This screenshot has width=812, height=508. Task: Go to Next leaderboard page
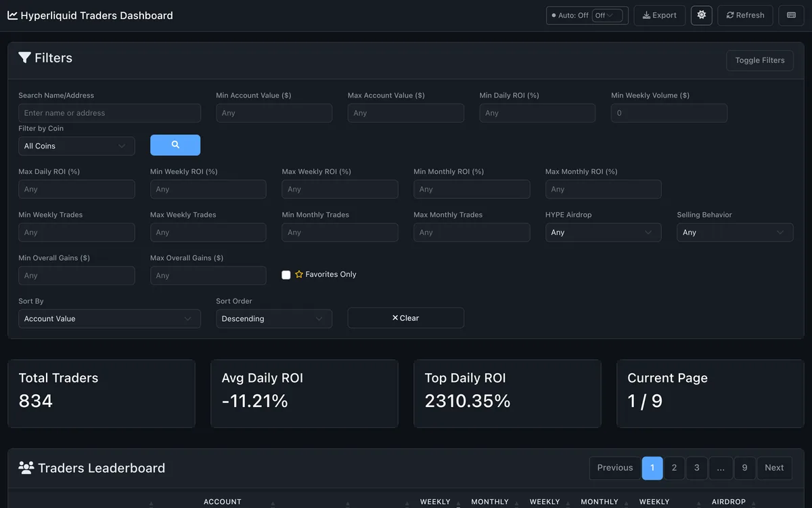click(x=774, y=467)
